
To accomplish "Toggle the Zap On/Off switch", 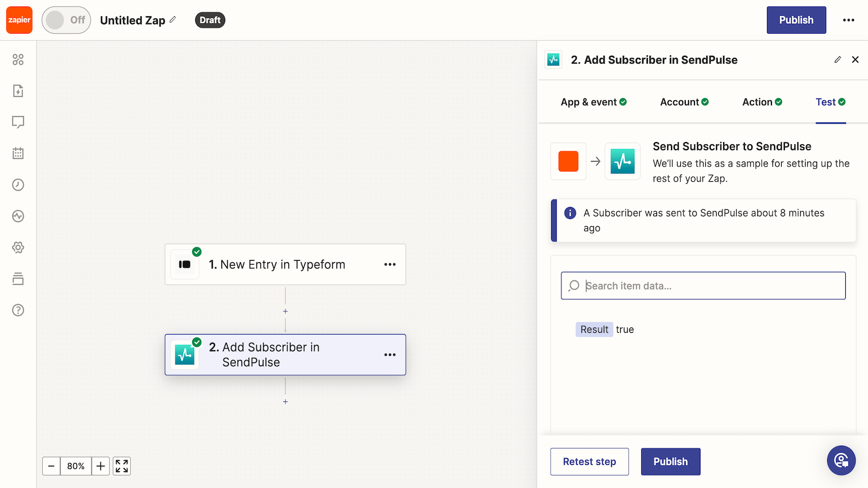I will (x=66, y=20).
